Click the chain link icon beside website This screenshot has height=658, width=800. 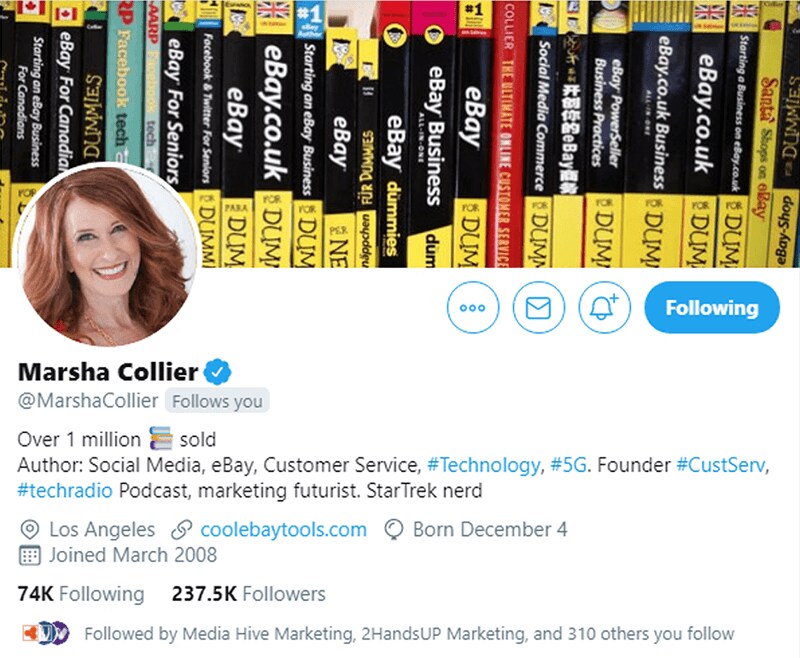point(181,529)
